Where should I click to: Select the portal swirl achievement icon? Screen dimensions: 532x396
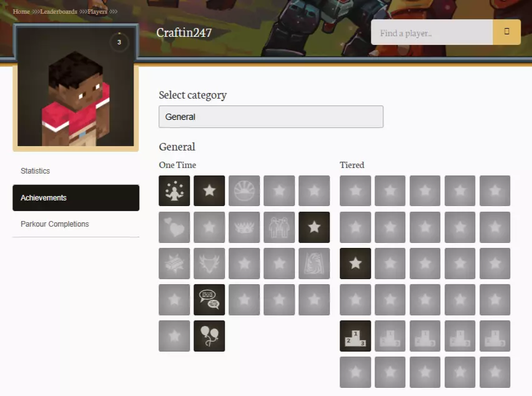(314, 264)
